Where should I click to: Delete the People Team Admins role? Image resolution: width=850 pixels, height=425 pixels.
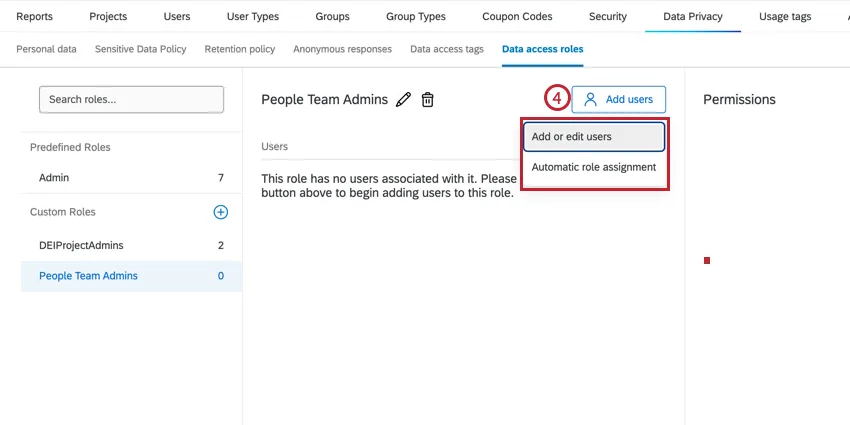tap(428, 99)
